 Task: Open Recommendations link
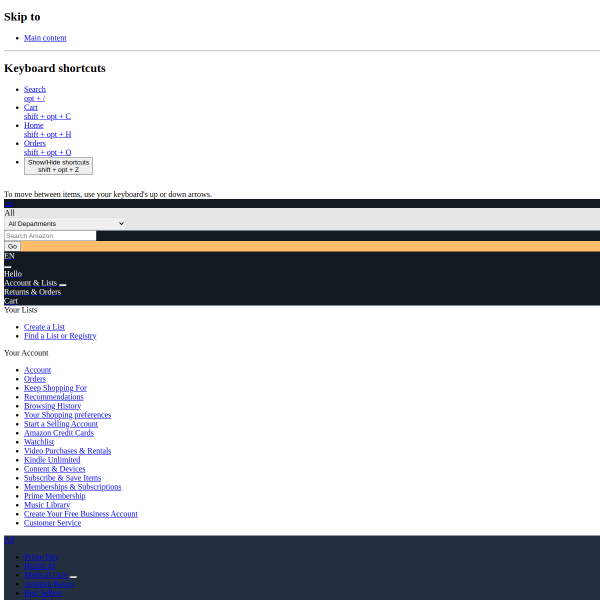point(54,397)
